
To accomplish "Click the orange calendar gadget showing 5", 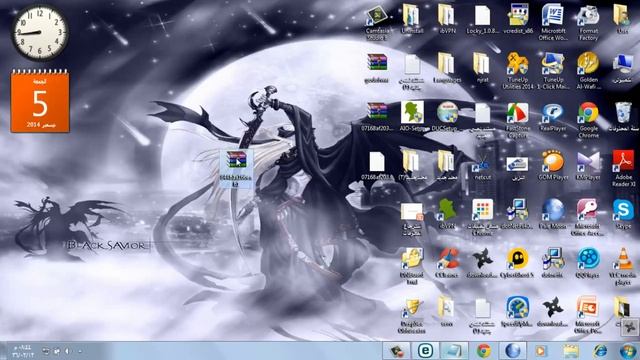I will pyautogui.click(x=40, y=101).
